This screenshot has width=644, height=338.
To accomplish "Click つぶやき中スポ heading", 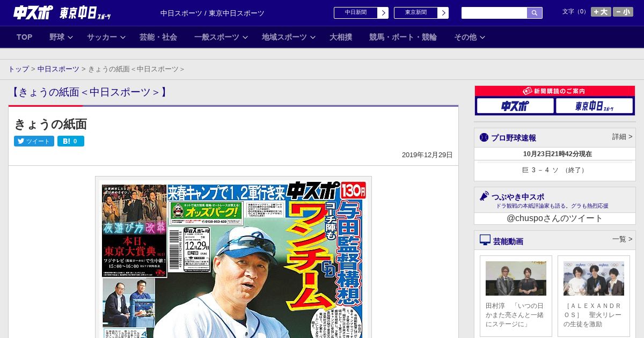I will [518, 197].
